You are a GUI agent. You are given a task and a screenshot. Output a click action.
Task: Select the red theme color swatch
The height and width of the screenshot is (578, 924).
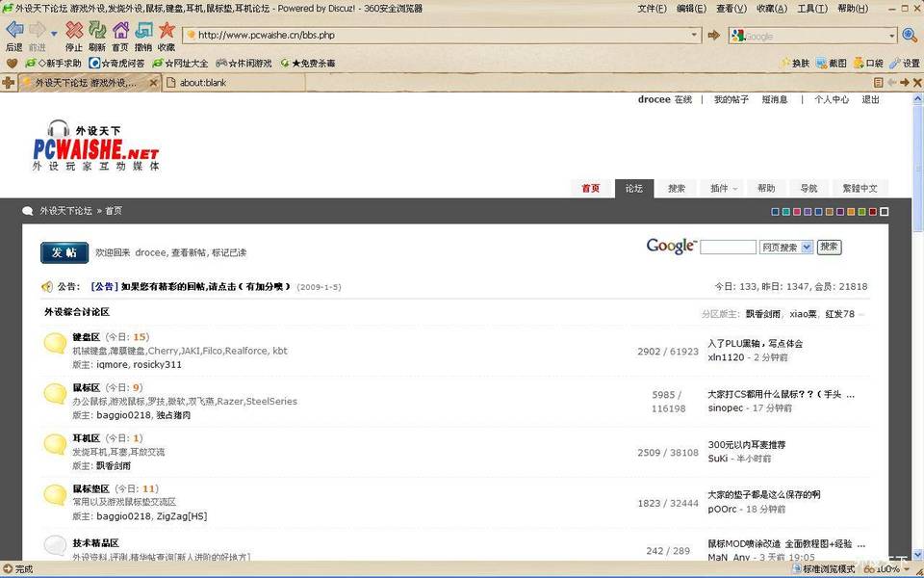(x=873, y=212)
